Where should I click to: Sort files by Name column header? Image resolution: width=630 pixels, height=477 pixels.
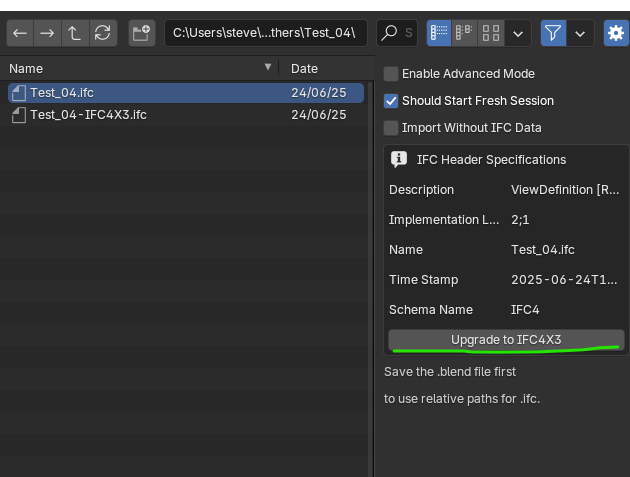coord(26,69)
